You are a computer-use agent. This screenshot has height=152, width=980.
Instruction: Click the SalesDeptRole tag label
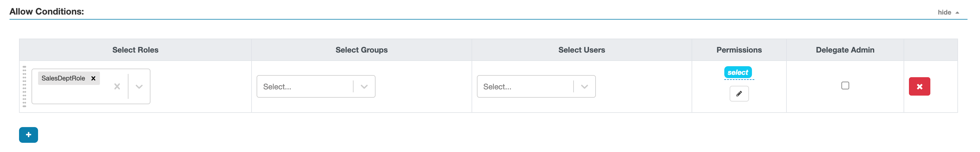[x=63, y=78]
